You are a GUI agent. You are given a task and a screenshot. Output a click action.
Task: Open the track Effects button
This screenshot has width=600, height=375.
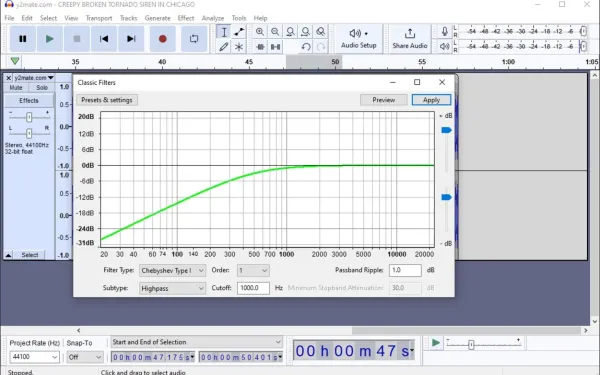29,101
